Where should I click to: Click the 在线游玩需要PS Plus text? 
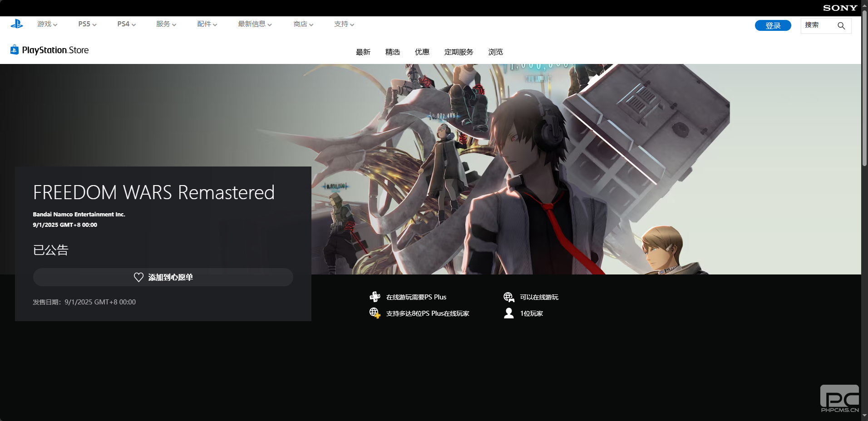416,297
